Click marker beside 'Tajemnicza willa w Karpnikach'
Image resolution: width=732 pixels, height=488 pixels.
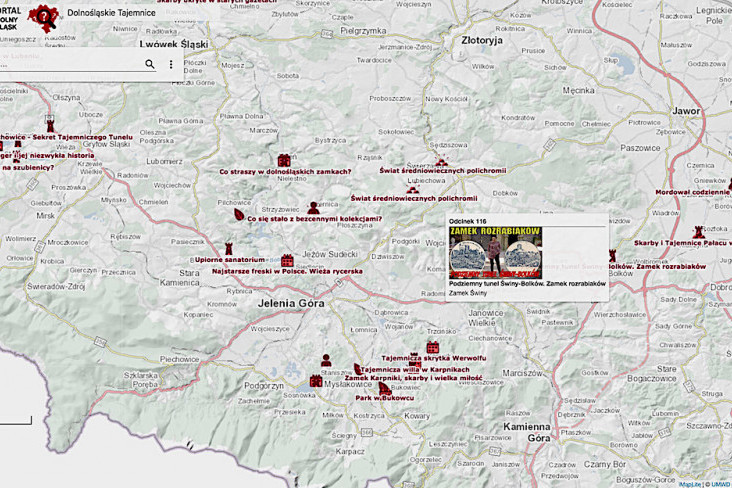[358, 368]
